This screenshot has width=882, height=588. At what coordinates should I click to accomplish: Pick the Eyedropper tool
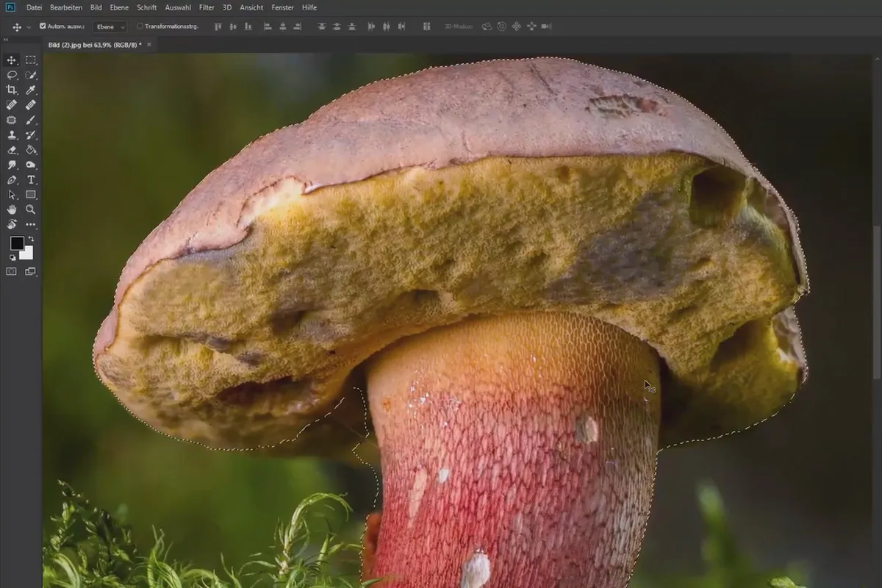(x=31, y=90)
